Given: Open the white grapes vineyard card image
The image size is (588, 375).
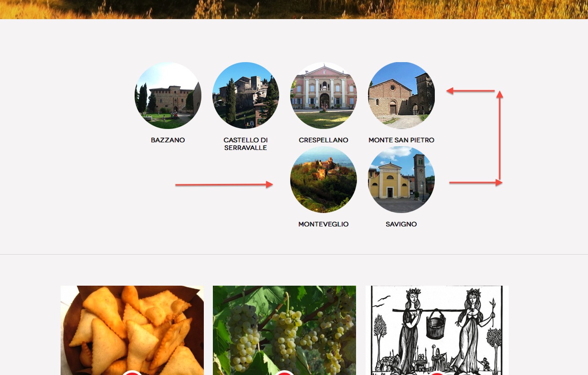Looking at the screenshot, I should 284,330.
